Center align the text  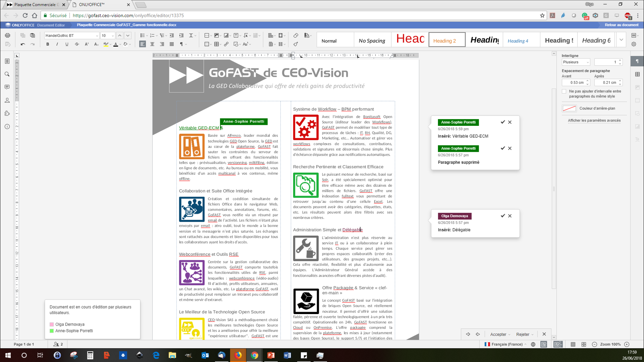click(x=152, y=44)
